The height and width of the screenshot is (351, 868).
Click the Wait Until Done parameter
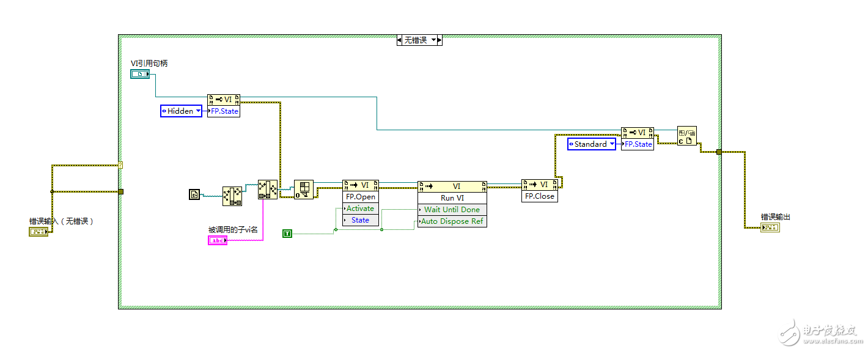click(x=452, y=210)
